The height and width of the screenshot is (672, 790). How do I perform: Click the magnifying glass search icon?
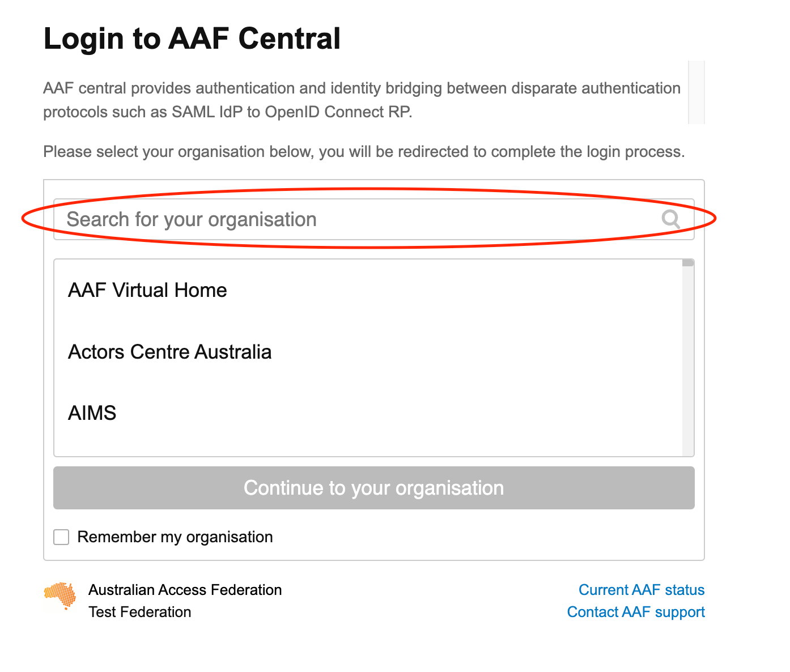pos(671,219)
